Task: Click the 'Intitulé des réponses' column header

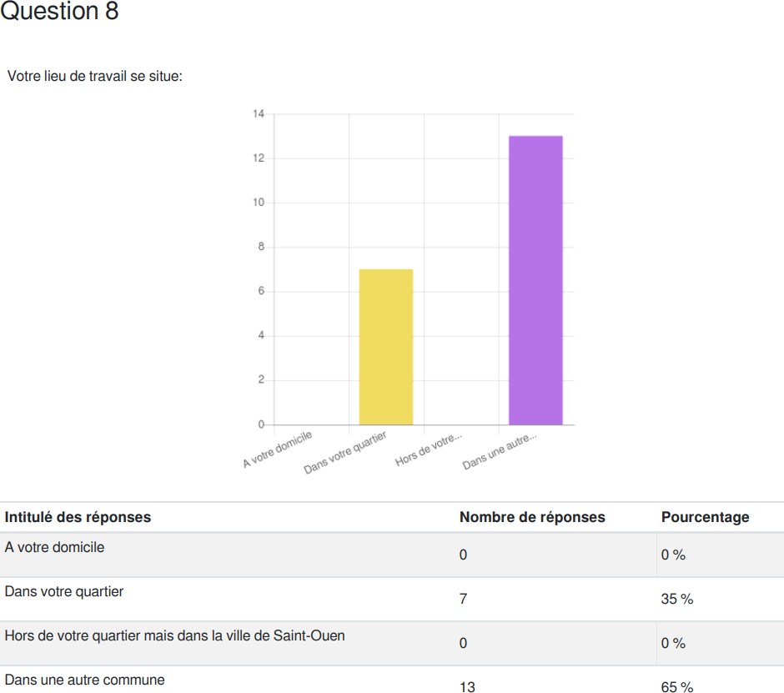Action: pyautogui.click(x=78, y=517)
